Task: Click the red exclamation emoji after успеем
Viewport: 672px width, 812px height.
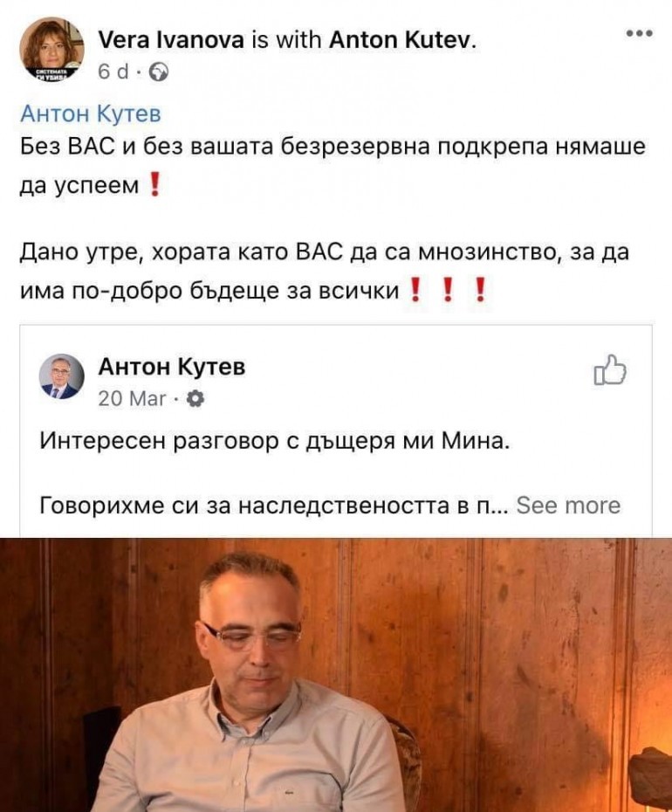Action: [x=154, y=184]
